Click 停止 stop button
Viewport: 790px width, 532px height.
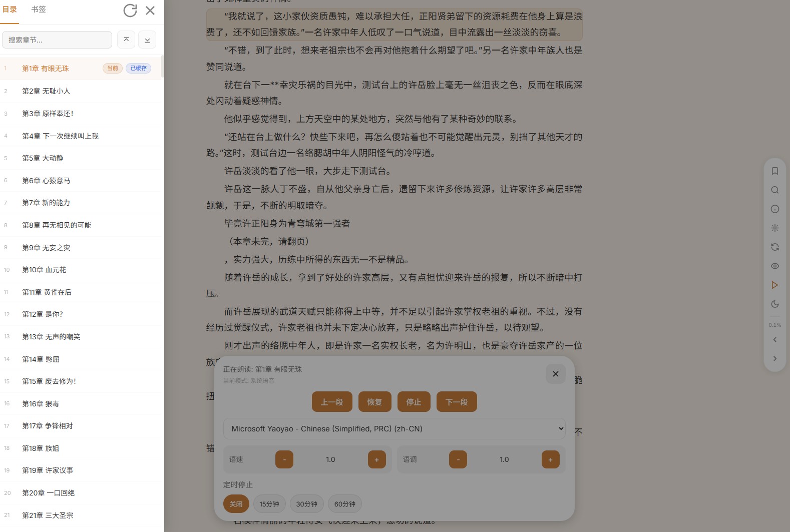click(414, 402)
